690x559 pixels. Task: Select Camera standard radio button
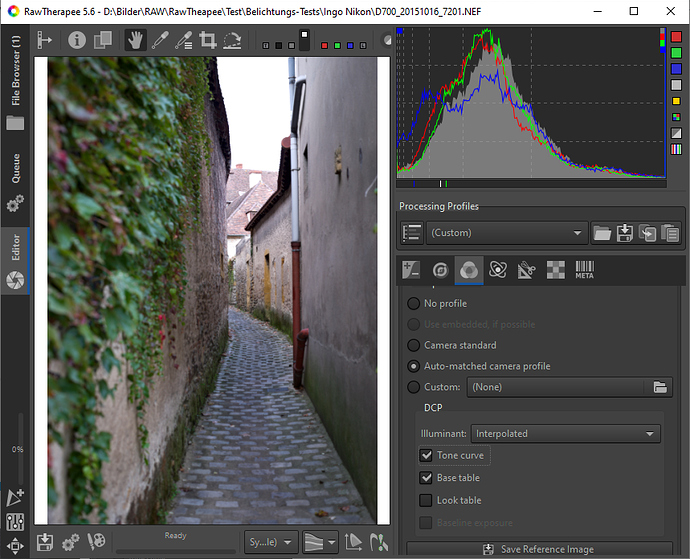coord(413,345)
